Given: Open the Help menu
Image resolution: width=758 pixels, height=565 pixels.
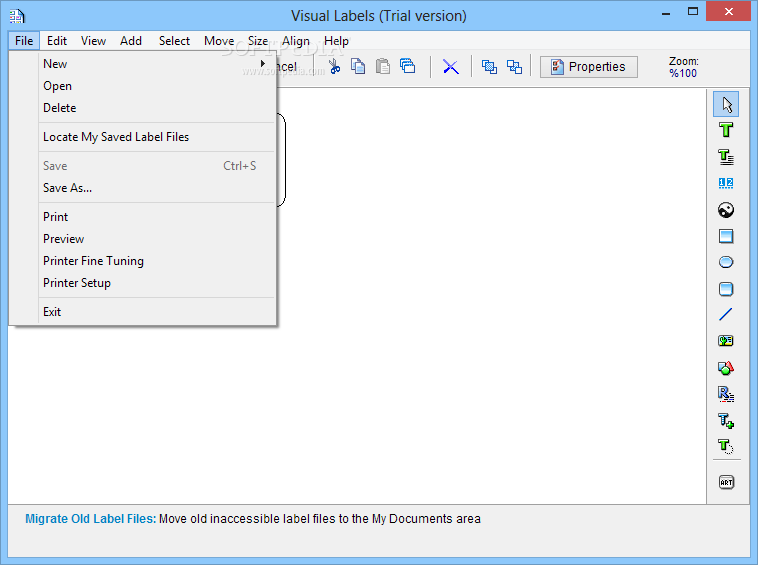Looking at the screenshot, I should pyautogui.click(x=336, y=41).
